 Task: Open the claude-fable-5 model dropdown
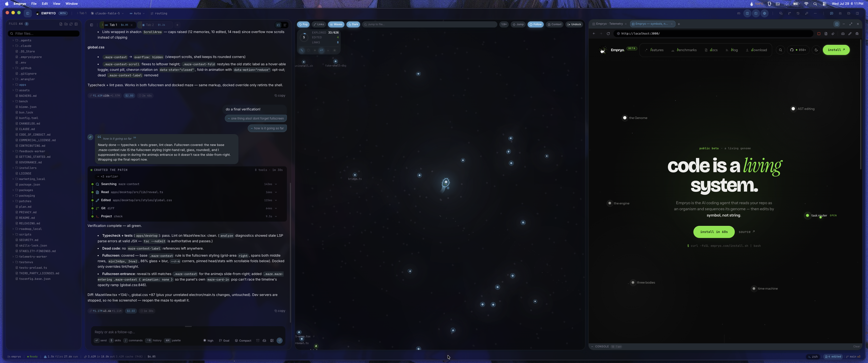click(107, 13)
